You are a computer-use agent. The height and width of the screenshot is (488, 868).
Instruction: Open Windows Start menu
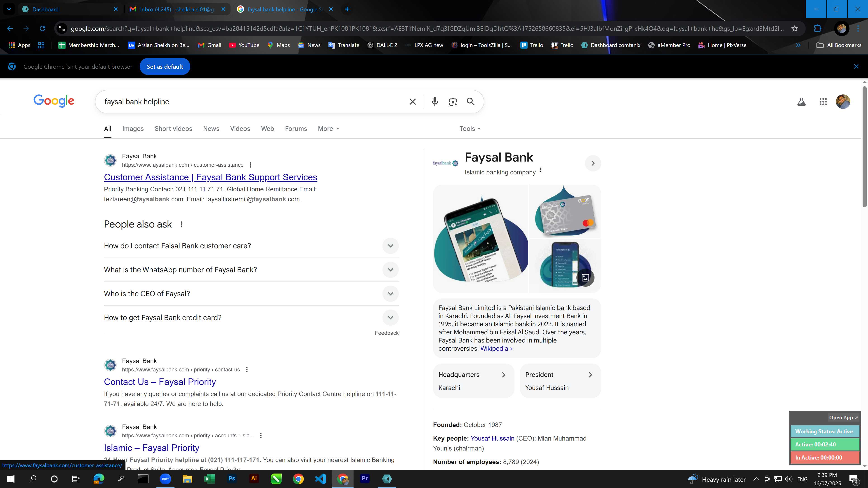pos(11,479)
